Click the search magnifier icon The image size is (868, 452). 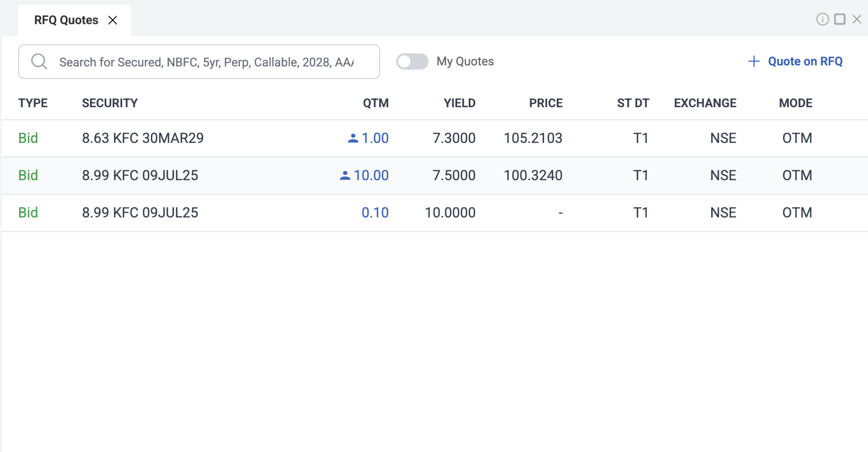point(39,62)
